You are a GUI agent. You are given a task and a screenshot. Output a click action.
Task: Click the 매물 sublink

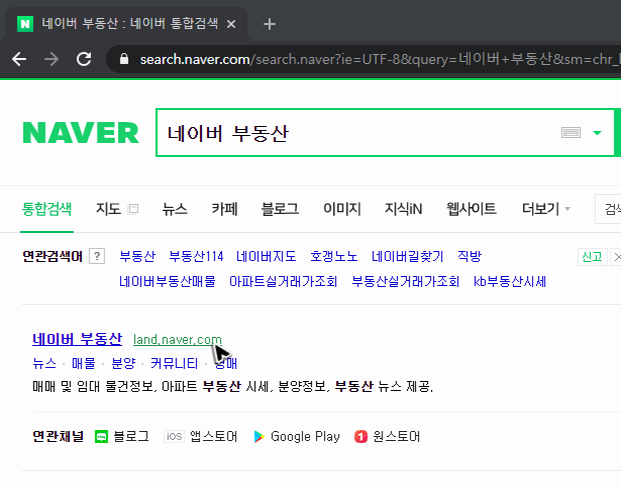pos(84,363)
